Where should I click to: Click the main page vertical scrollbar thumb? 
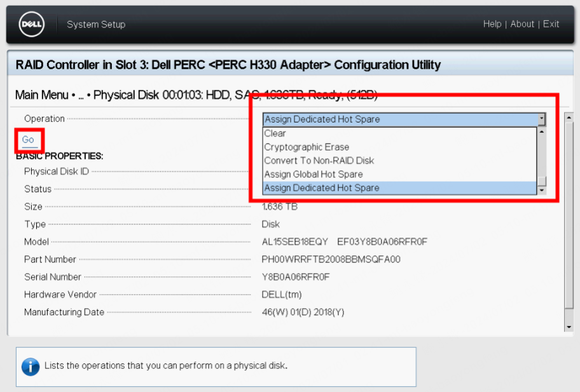[x=569, y=215]
